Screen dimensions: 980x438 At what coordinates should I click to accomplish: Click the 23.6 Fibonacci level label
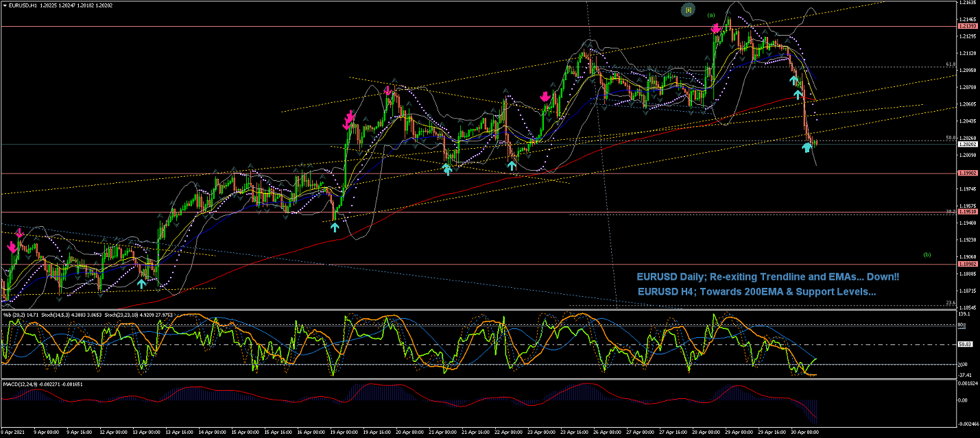(x=951, y=302)
